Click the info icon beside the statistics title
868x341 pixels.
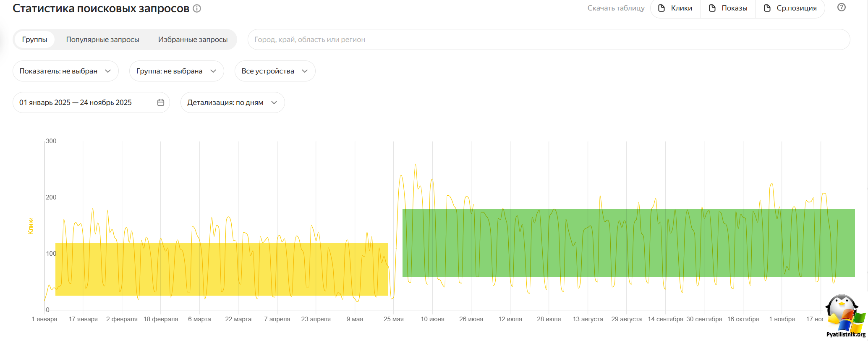[197, 8]
